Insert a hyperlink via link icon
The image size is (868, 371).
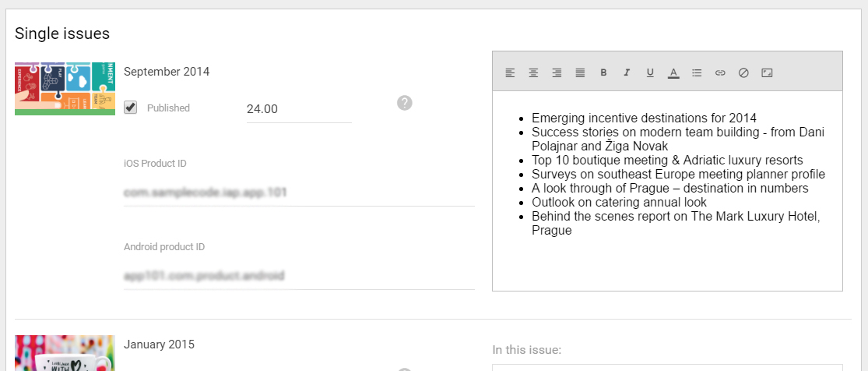(719, 72)
